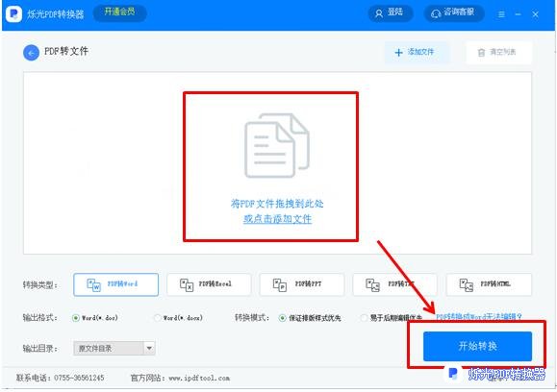Select 易于后期编辑优先 conversion mode
557x392 pixels.
364,318
